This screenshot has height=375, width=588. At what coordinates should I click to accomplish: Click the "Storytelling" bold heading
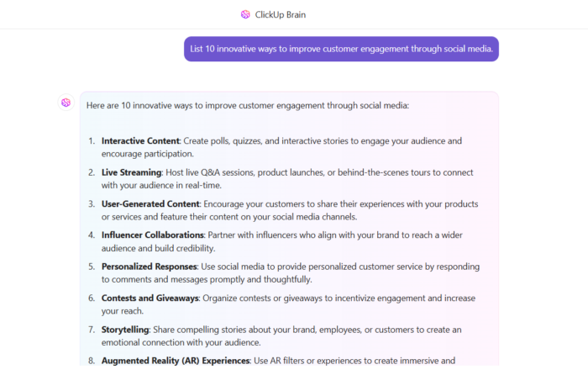(125, 330)
